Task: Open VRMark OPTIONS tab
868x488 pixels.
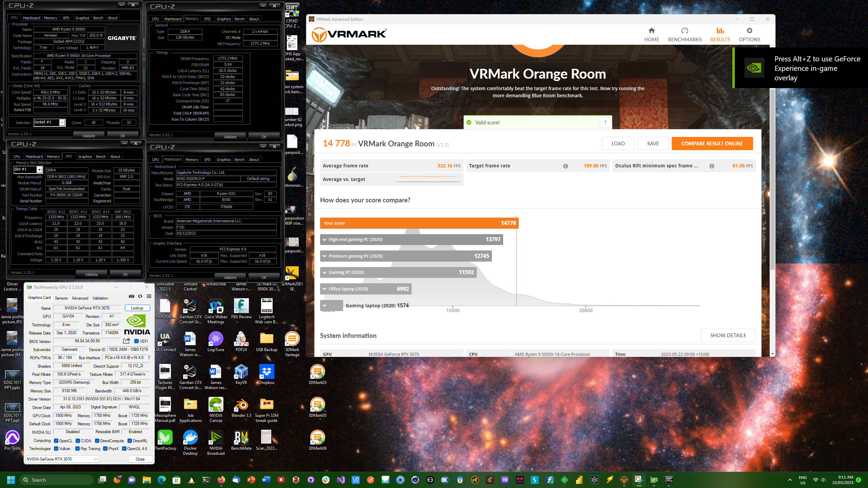Action: click(x=749, y=35)
